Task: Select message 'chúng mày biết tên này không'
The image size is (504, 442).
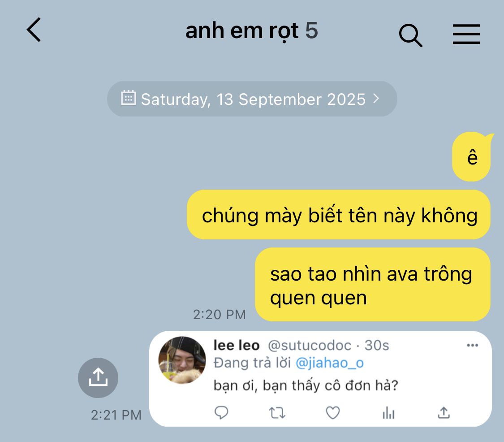Action: click(339, 215)
